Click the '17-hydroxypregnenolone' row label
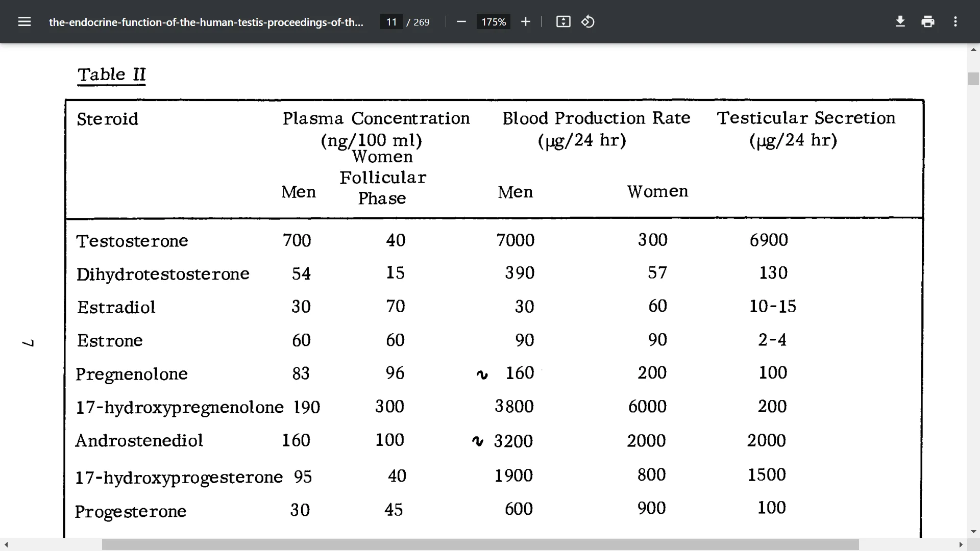 click(x=180, y=407)
